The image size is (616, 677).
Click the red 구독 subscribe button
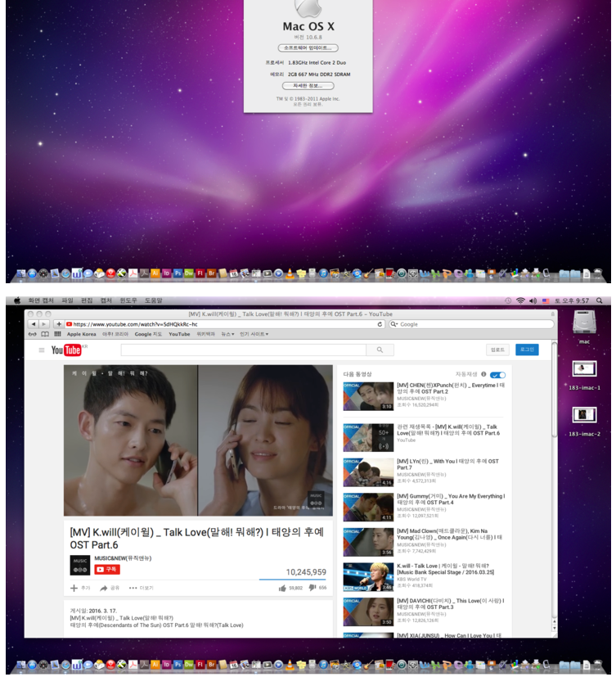[107, 569]
